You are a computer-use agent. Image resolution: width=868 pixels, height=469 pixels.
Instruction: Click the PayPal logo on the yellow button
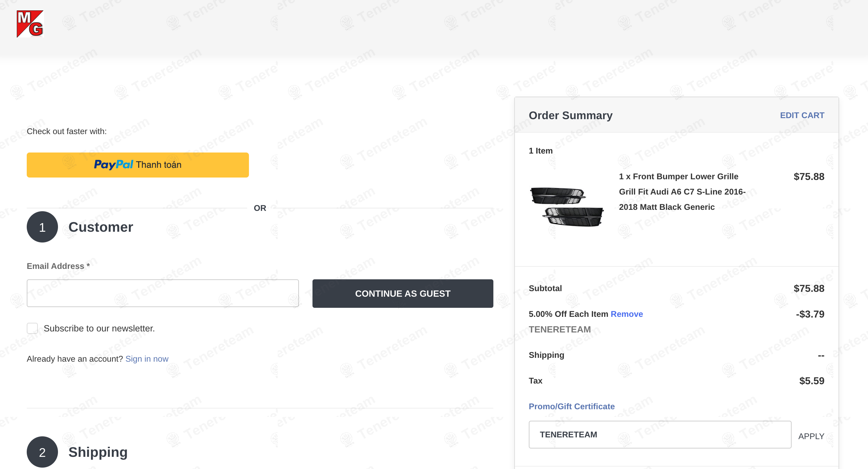(x=114, y=165)
